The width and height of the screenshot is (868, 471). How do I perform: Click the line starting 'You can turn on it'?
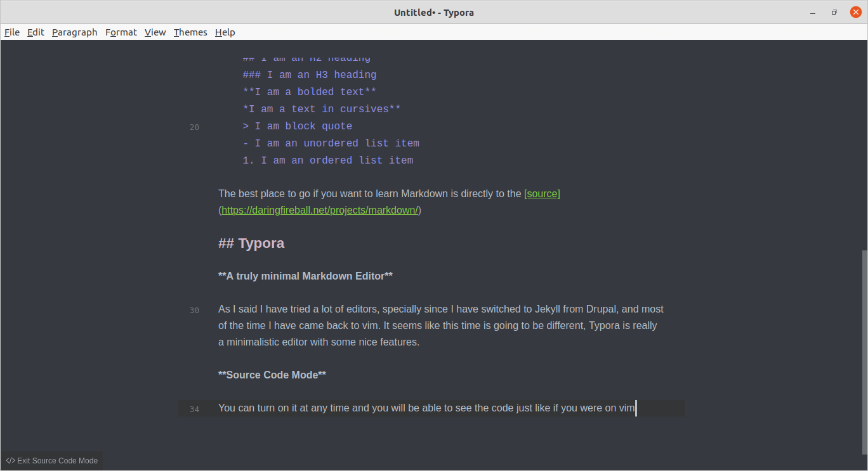pos(427,408)
